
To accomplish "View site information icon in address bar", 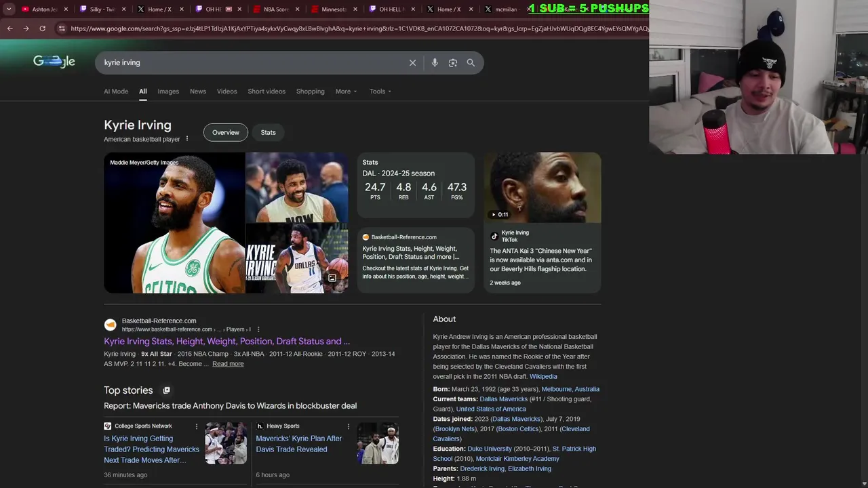I will pyautogui.click(x=62, y=28).
